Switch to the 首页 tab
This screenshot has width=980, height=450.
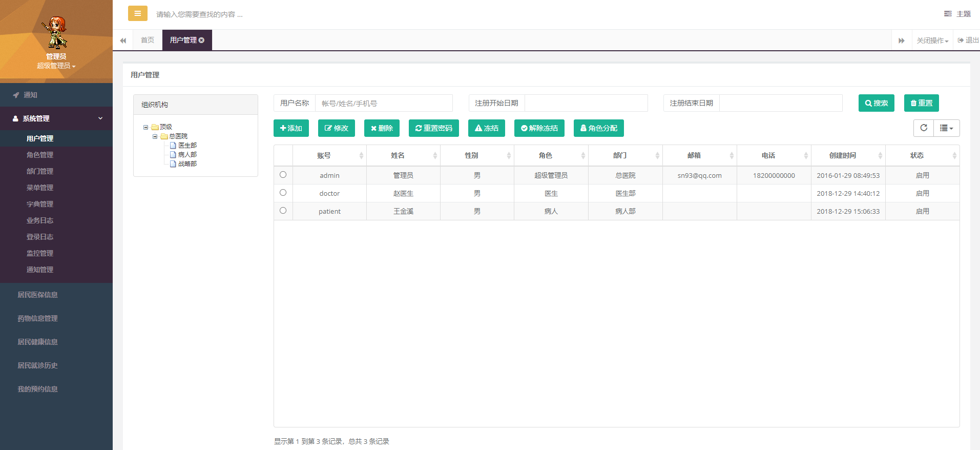[x=148, y=40]
